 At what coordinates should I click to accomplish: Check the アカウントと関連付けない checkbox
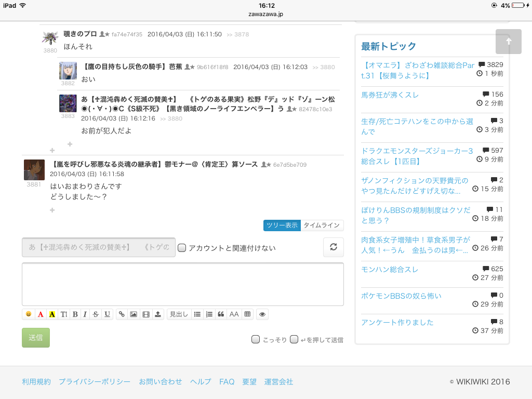(x=182, y=248)
